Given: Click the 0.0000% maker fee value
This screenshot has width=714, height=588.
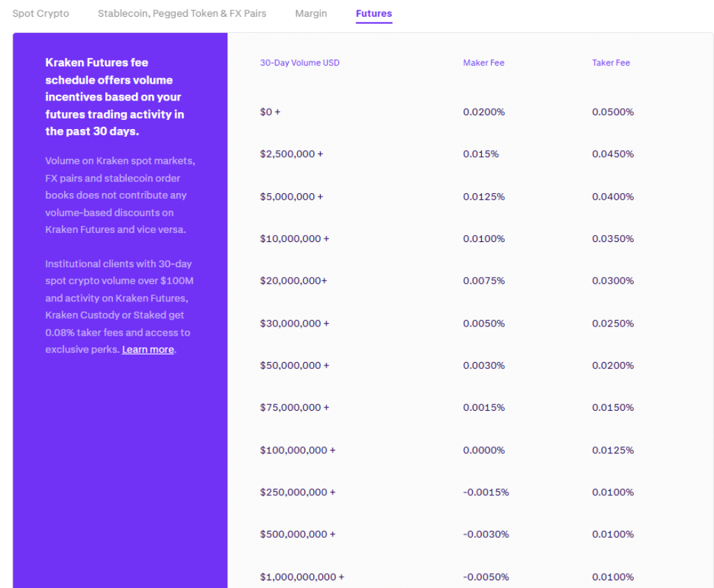Looking at the screenshot, I should 484,450.
